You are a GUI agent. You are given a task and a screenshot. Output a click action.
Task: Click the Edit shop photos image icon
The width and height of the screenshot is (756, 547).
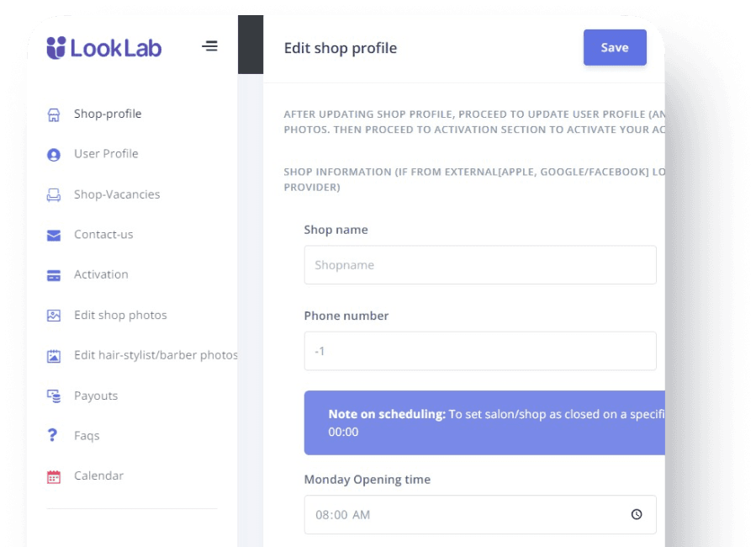coord(54,316)
